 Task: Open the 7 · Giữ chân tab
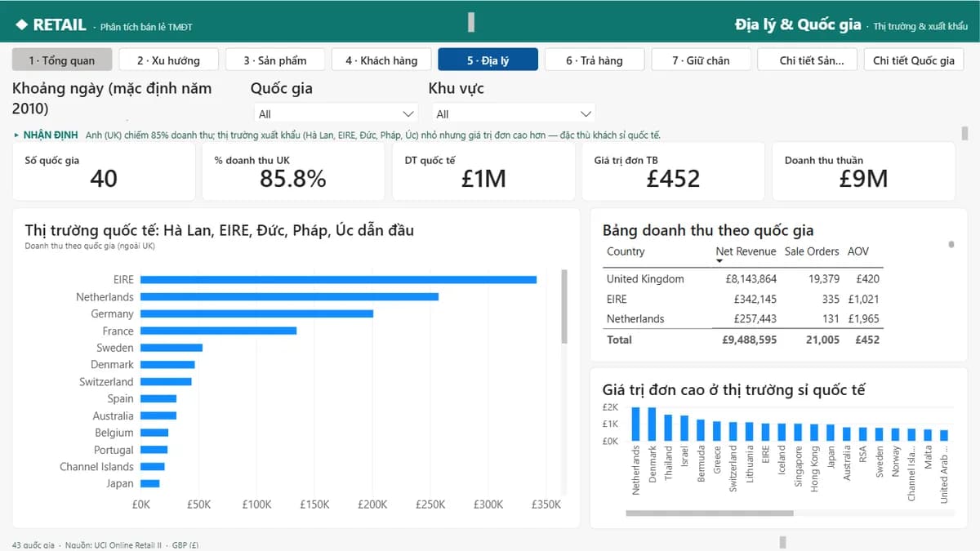[x=701, y=60]
